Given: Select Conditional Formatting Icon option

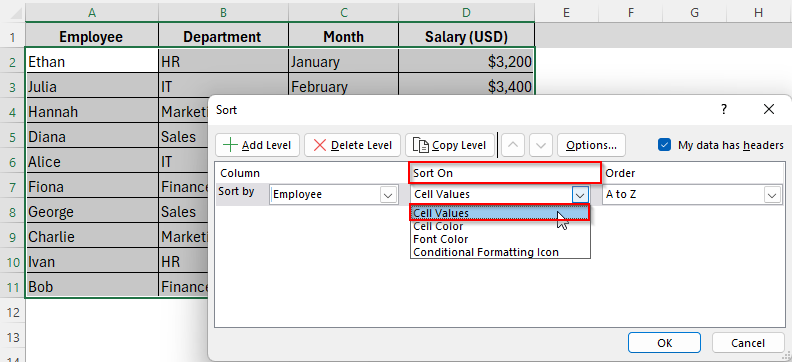Looking at the screenshot, I should point(500,252).
